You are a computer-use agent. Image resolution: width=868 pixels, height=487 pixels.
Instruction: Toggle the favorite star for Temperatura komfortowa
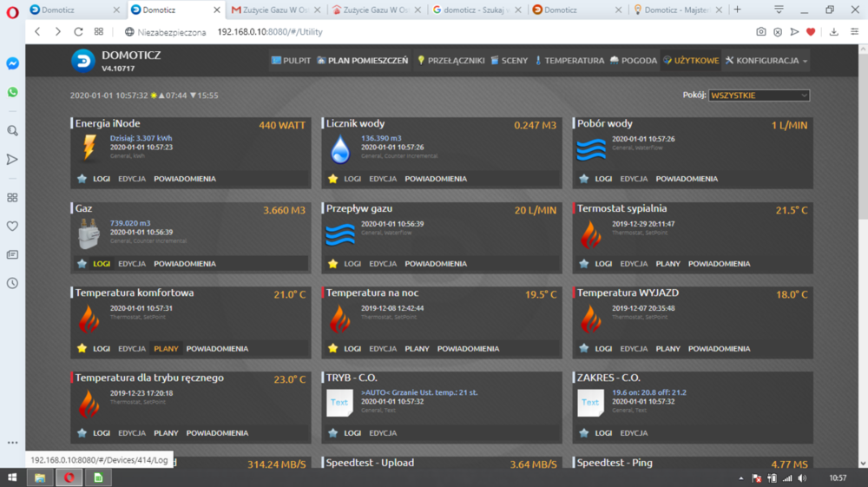[82, 349]
